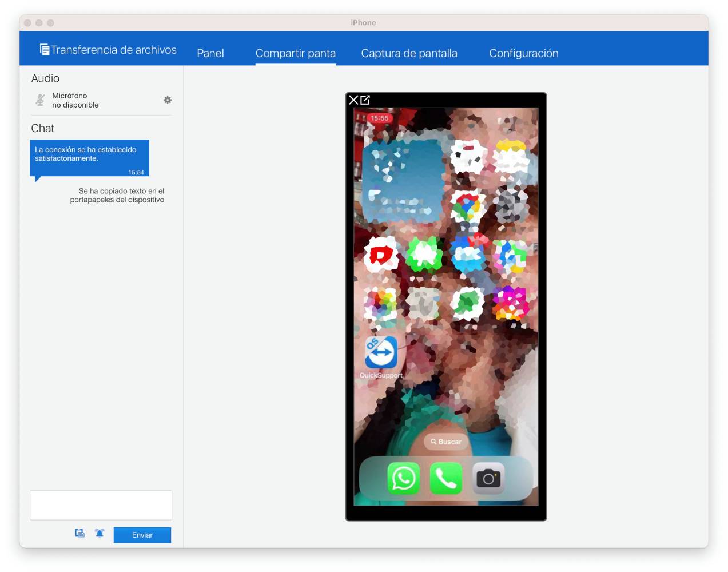This screenshot has height=572, width=728.
Task: Tap the red 15:55 recording time indicator
Action: (x=379, y=118)
